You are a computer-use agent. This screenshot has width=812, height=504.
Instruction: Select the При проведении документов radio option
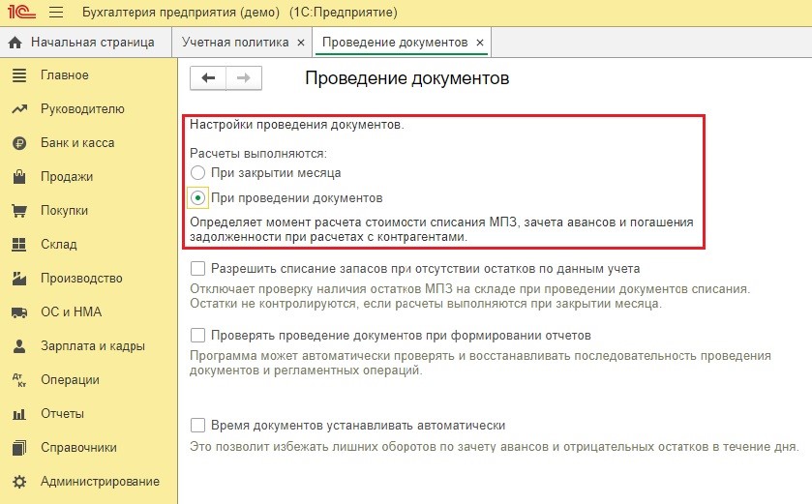click(198, 198)
